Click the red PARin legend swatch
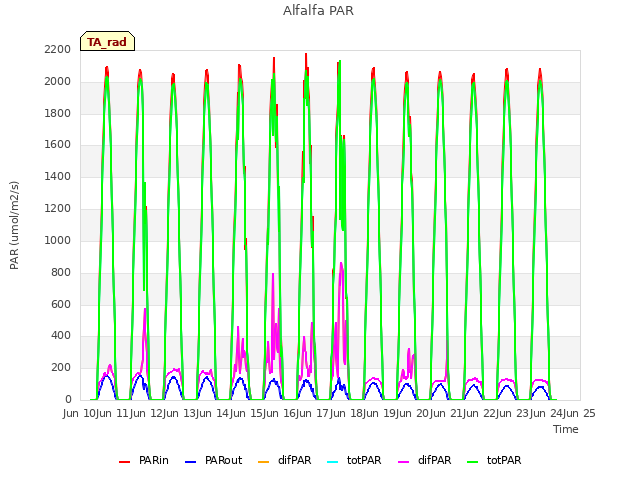 coord(124,462)
